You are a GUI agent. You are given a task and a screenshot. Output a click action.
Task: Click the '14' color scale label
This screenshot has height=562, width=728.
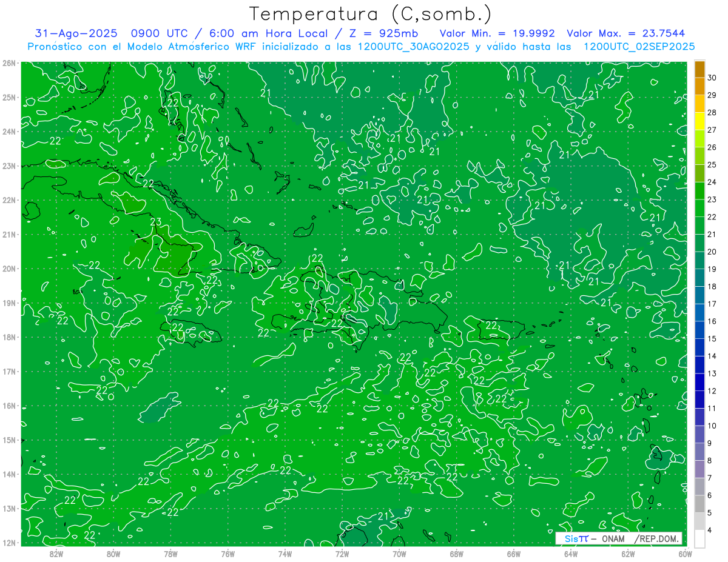712,356
